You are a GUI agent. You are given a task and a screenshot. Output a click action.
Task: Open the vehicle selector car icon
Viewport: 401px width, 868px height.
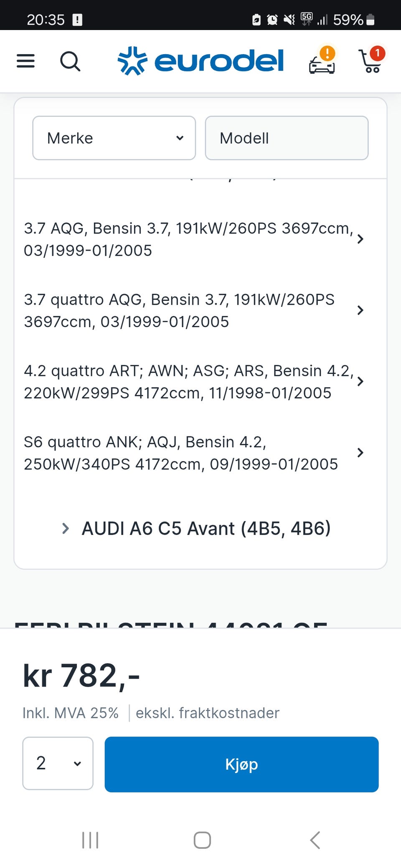click(x=322, y=62)
